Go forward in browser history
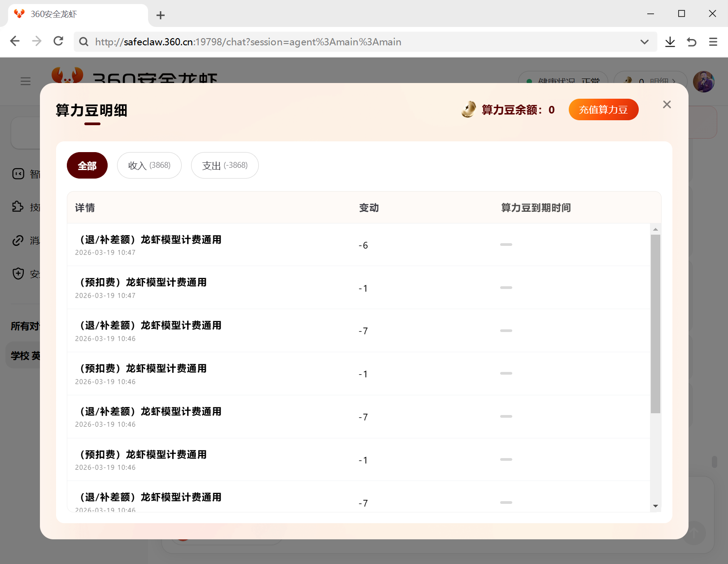728x564 pixels. (37, 42)
